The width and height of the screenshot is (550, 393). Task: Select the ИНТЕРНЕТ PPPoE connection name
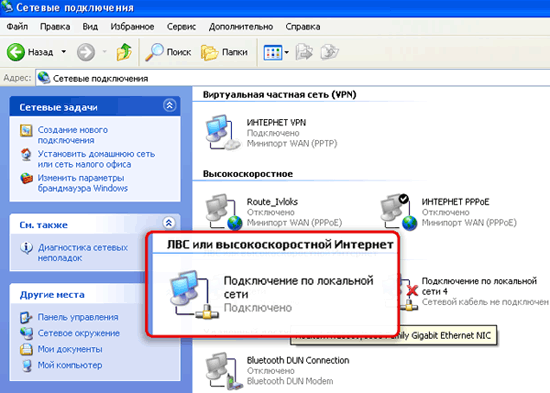(x=455, y=202)
